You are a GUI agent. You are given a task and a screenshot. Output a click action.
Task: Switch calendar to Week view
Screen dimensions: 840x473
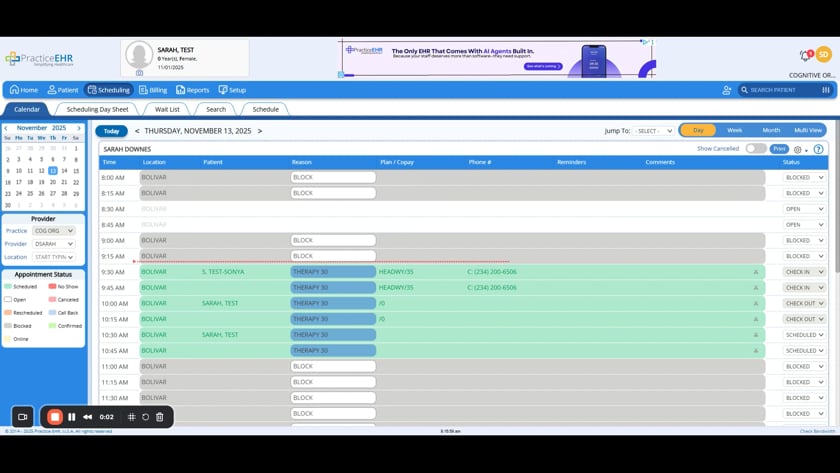tap(734, 130)
